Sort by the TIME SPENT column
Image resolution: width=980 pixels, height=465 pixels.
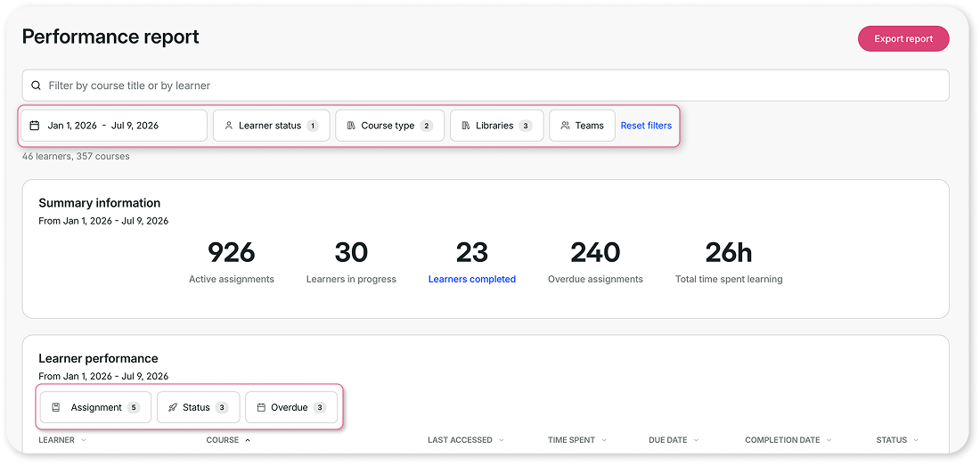(577, 440)
